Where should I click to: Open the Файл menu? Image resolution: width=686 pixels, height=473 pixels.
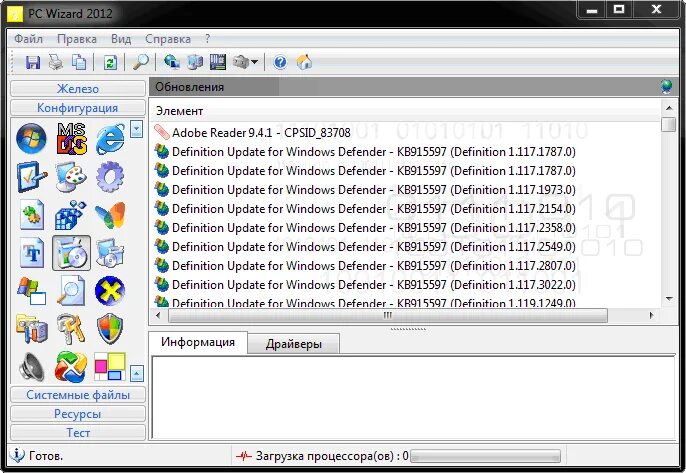coord(28,39)
